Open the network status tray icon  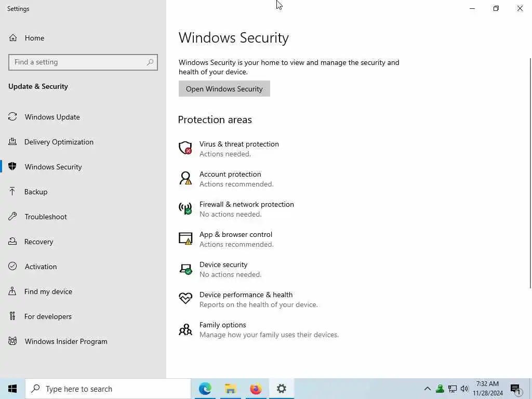(453, 389)
